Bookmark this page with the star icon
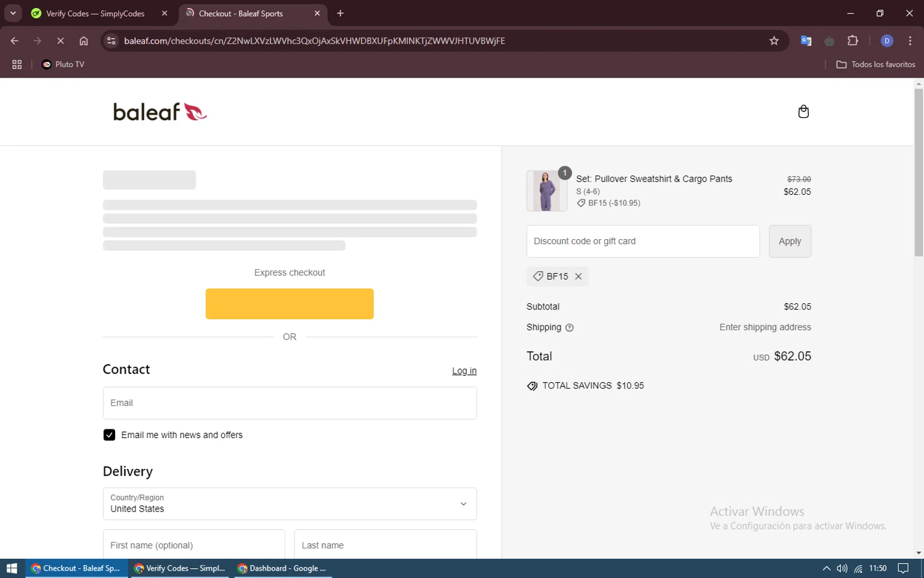The width and height of the screenshot is (924, 578). pyautogui.click(x=774, y=41)
